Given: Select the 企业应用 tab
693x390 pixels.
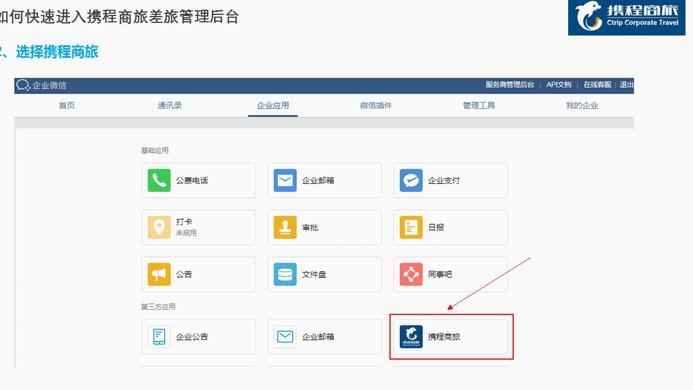Looking at the screenshot, I should (273, 105).
